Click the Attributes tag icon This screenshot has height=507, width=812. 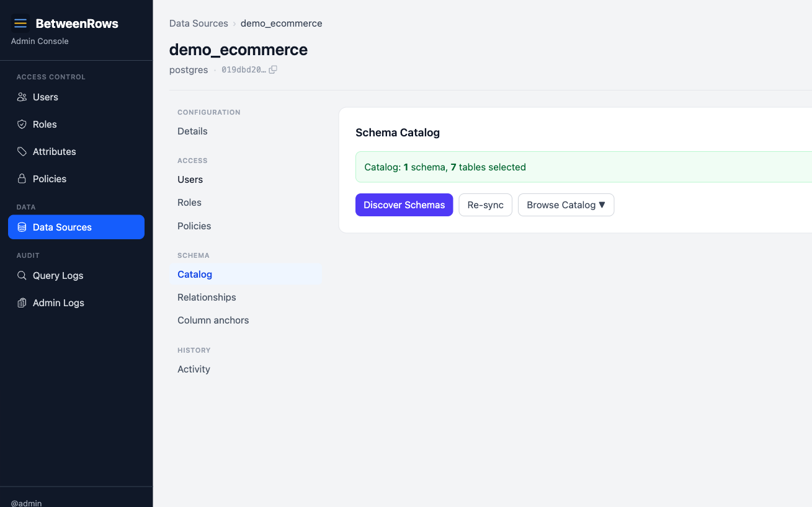click(22, 152)
